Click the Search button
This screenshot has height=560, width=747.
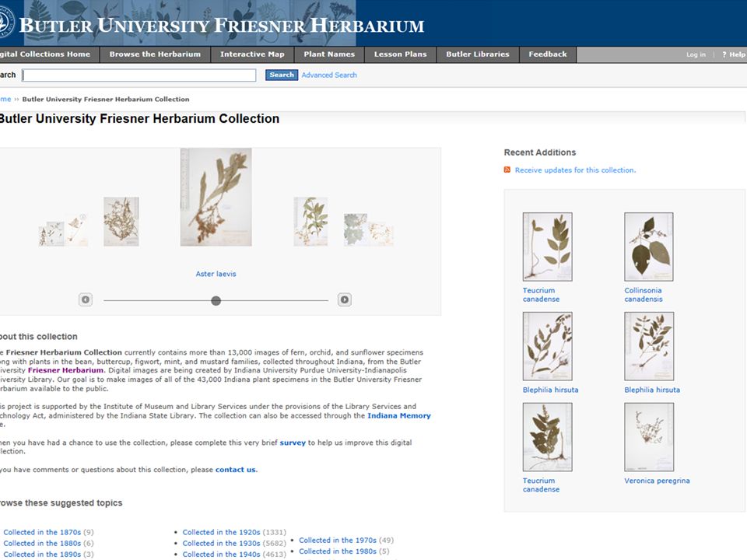[282, 75]
